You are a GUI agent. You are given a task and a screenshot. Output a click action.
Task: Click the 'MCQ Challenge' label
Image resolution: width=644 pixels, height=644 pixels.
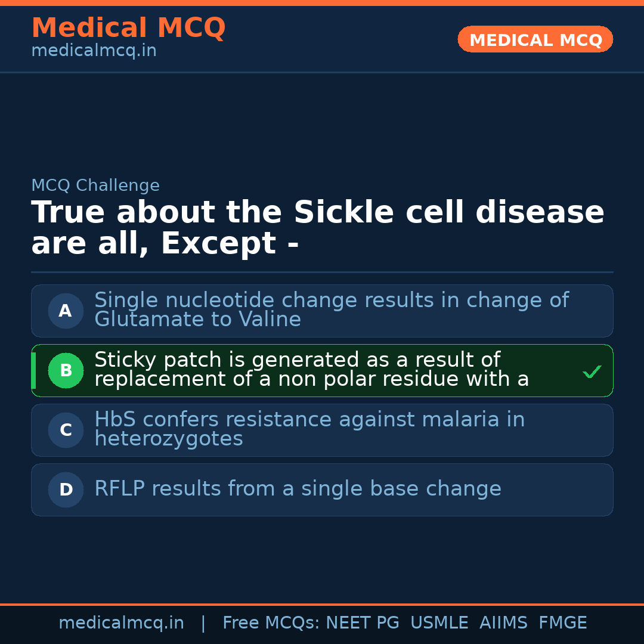point(95,185)
